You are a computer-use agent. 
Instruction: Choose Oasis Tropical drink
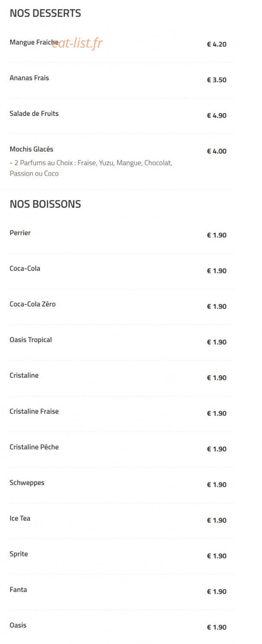[x=30, y=340]
